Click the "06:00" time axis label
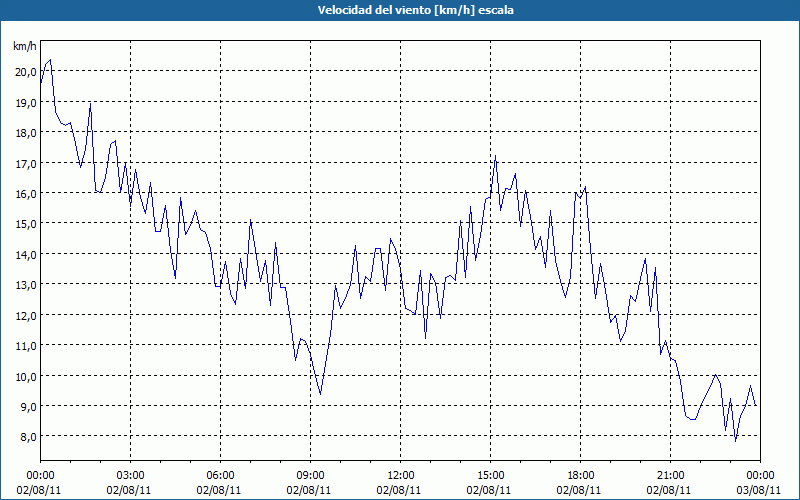Viewport: 800px width, 500px height. 220,476
